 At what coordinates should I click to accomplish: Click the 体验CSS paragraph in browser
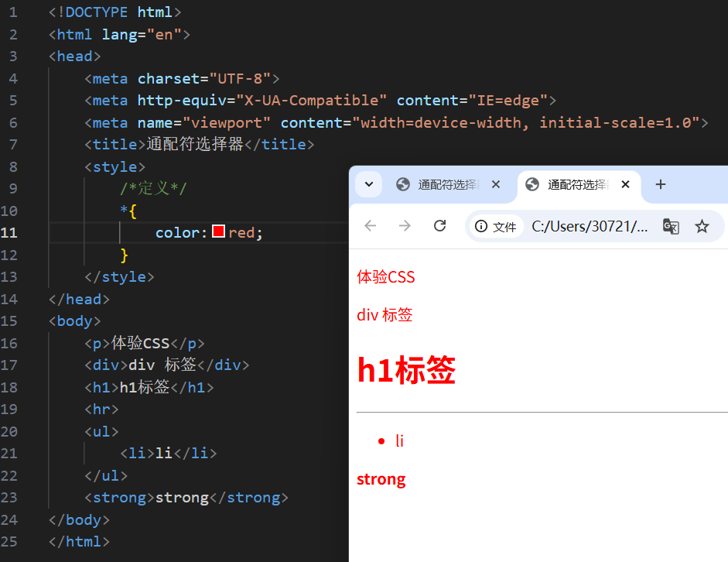coord(386,277)
